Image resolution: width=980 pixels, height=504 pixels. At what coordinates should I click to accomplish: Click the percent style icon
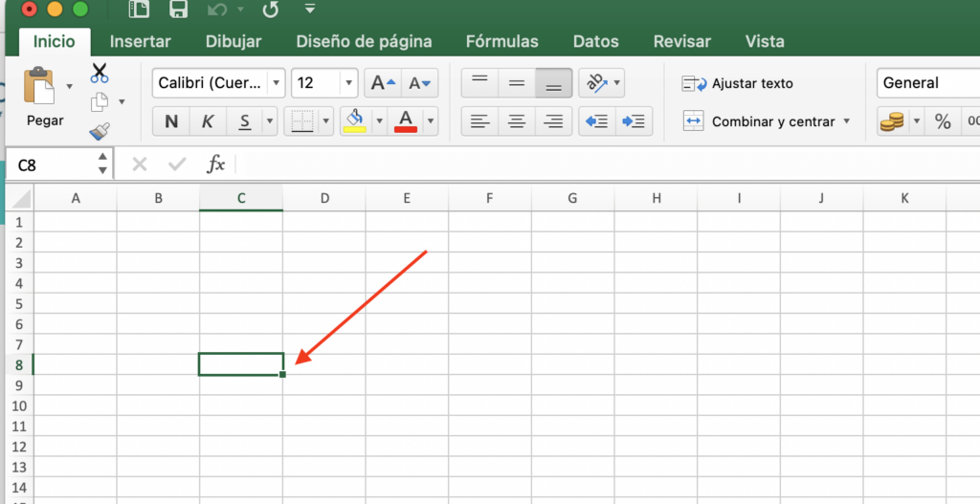[x=943, y=121]
